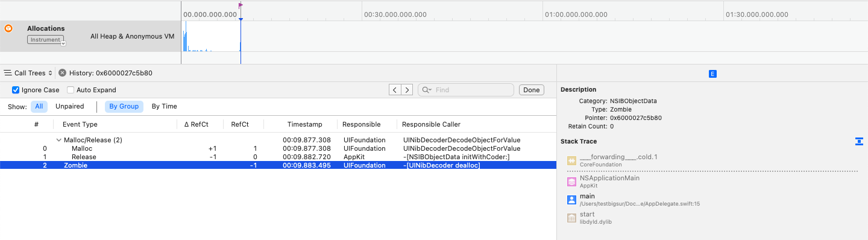Select the All show filter
868x240 pixels.
pyautogui.click(x=39, y=106)
